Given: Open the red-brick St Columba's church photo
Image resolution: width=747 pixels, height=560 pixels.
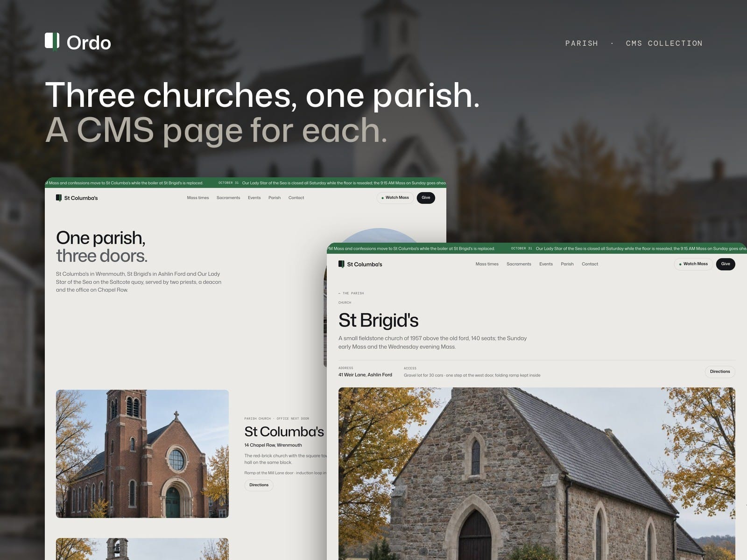Looking at the screenshot, I should coord(142,454).
